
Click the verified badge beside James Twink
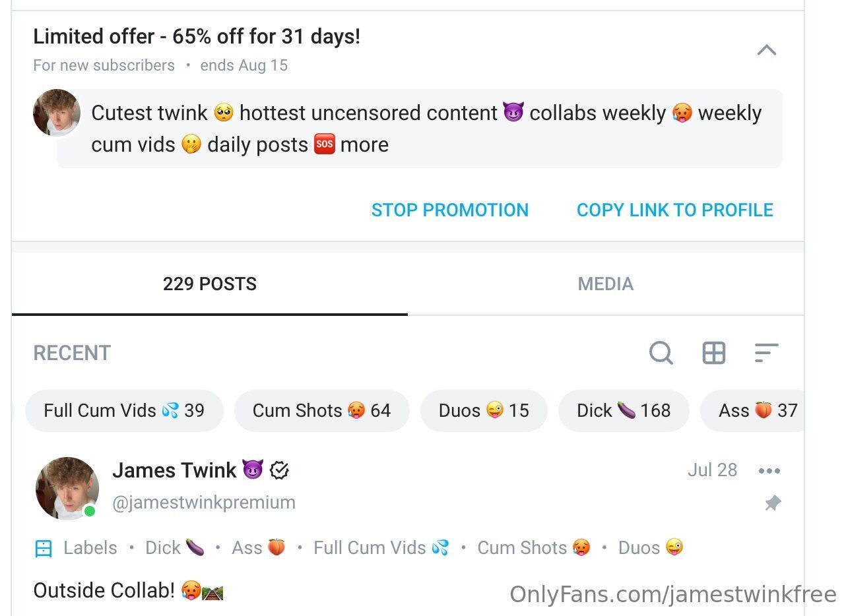[x=280, y=470]
